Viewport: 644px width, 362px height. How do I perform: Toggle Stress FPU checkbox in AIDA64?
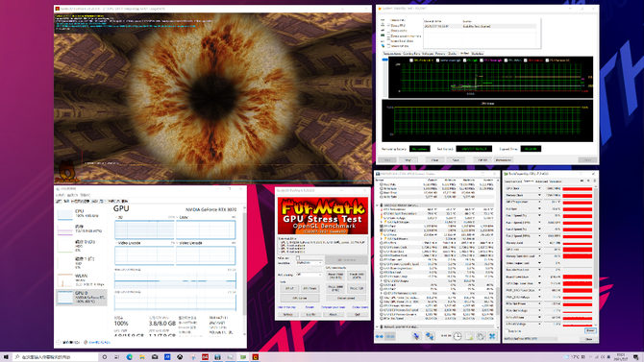[x=388, y=26]
